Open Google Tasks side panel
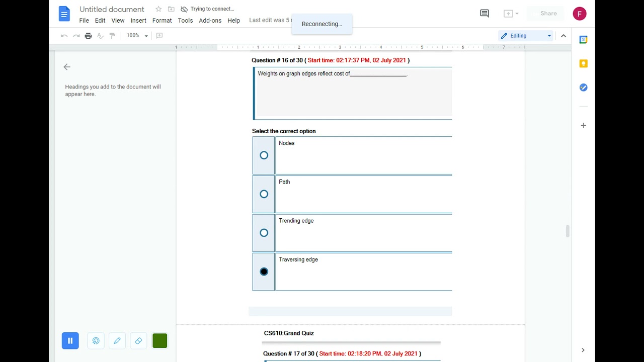Screen dimensions: 644x362 point(583,87)
